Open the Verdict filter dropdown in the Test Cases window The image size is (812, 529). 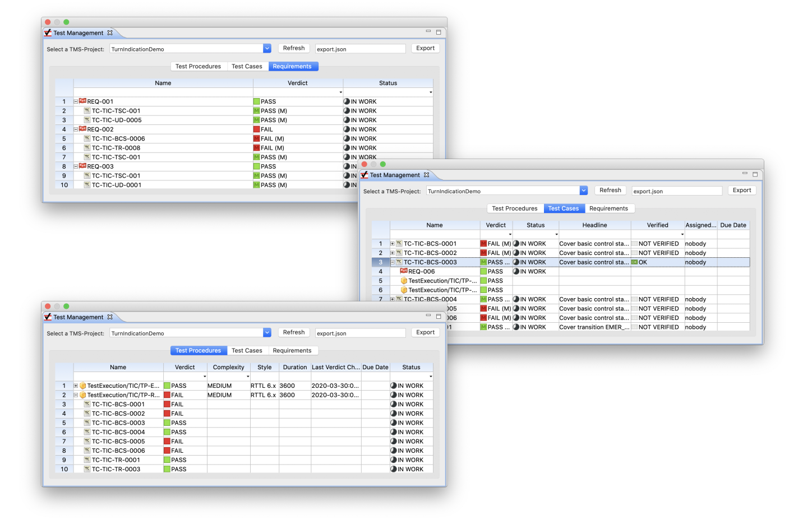(510, 234)
